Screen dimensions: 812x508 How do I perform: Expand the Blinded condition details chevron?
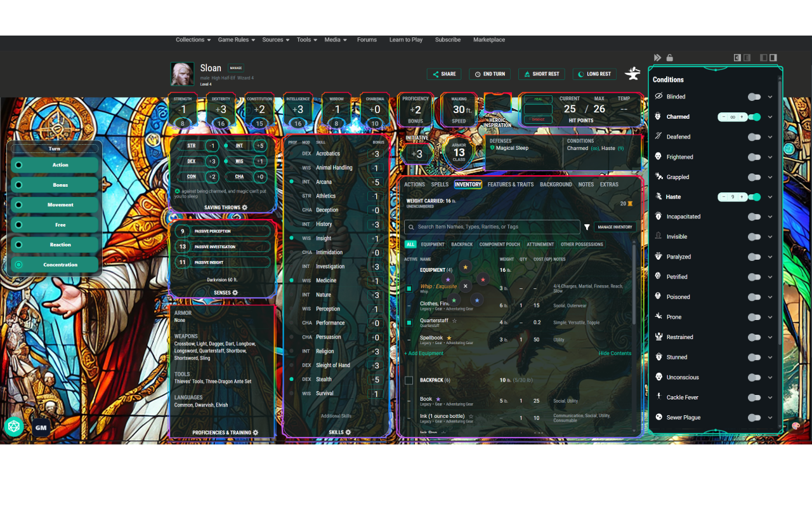click(x=770, y=97)
